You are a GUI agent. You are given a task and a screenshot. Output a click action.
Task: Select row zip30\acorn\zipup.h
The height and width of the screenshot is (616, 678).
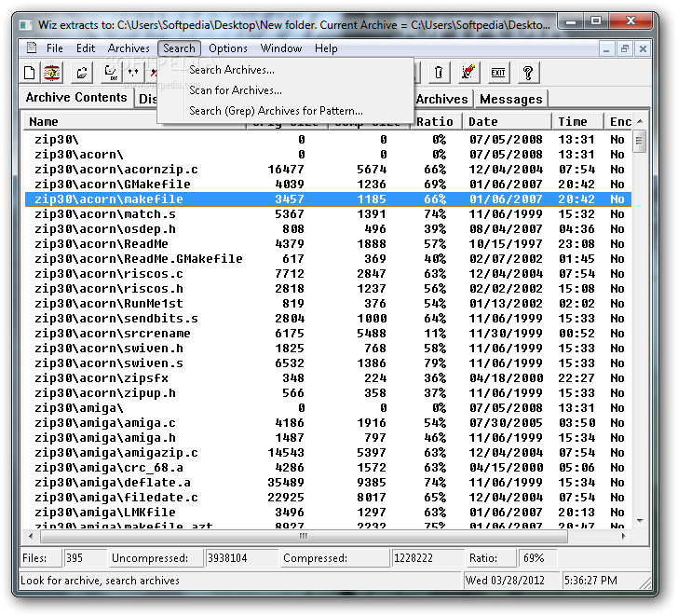click(x=328, y=393)
